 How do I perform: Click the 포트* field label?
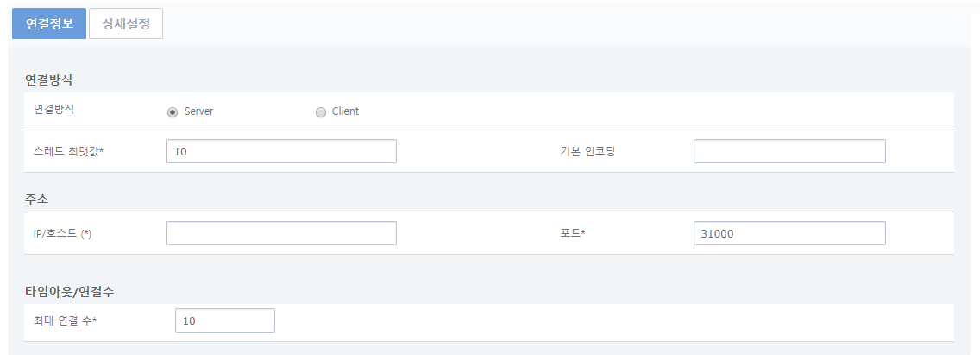(573, 234)
